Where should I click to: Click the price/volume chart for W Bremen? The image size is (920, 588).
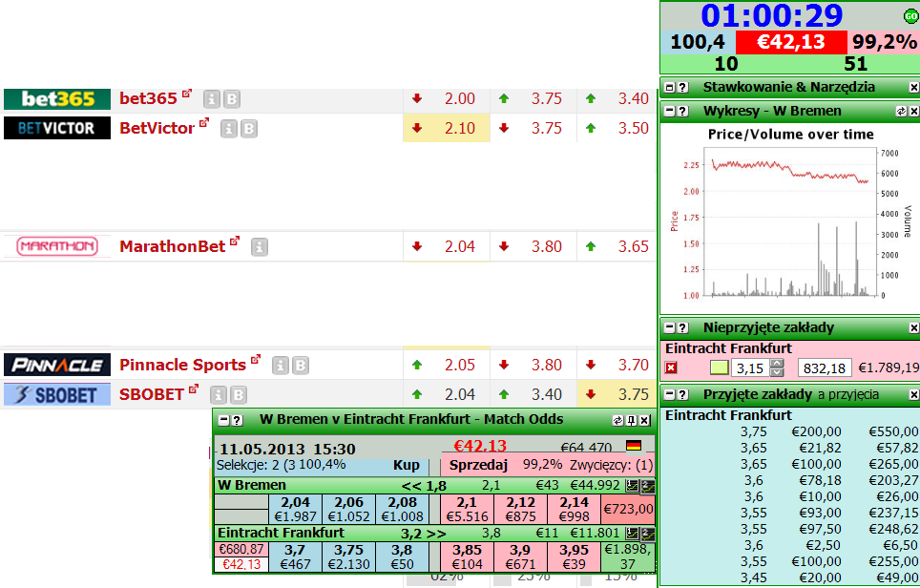pos(790,219)
